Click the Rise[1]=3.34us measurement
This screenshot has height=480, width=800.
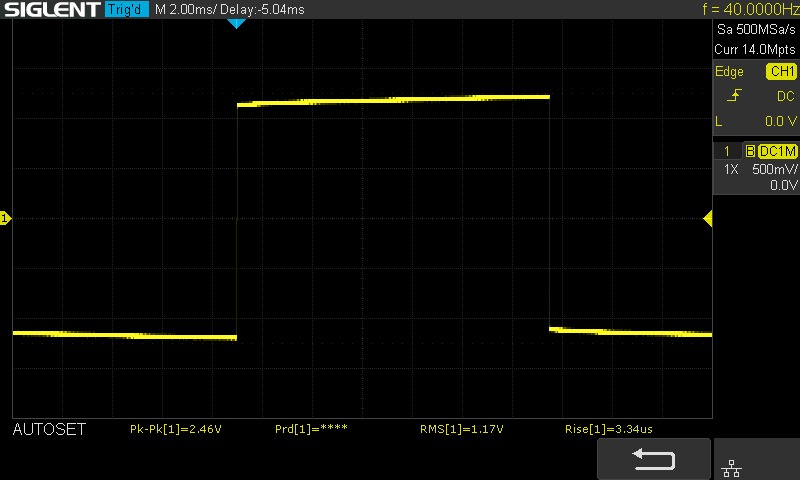[609, 429]
